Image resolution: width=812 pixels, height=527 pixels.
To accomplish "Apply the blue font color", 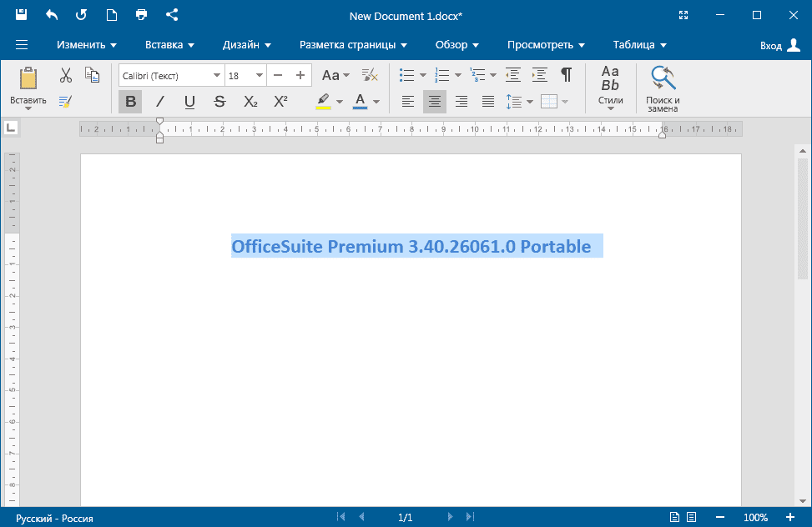I will tap(360, 102).
